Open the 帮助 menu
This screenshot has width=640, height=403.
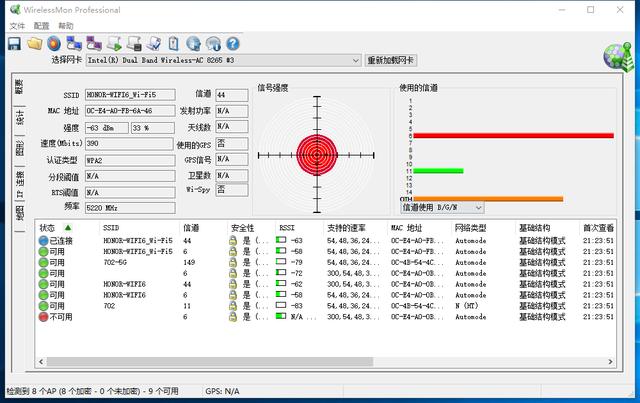[65, 26]
